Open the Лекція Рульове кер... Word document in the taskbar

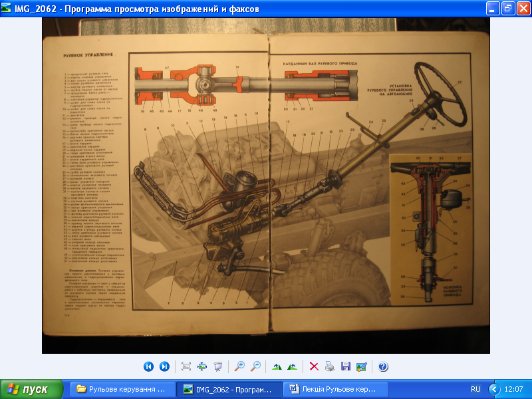tap(336, 389)
